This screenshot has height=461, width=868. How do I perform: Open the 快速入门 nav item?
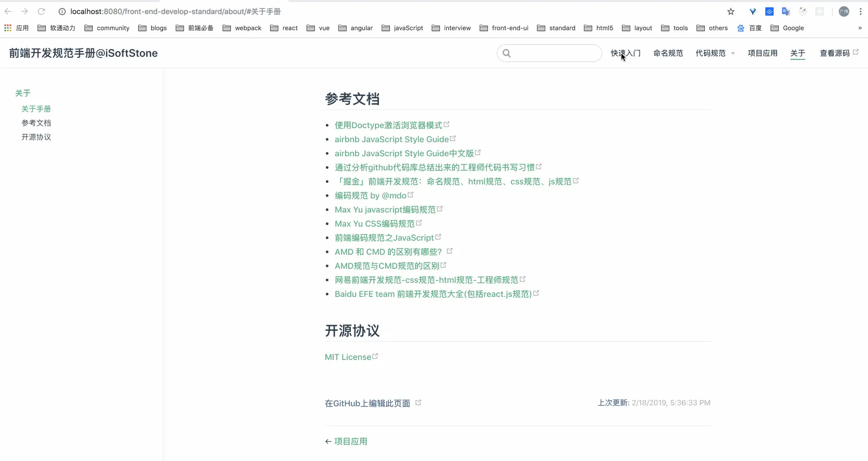[626, 53]
